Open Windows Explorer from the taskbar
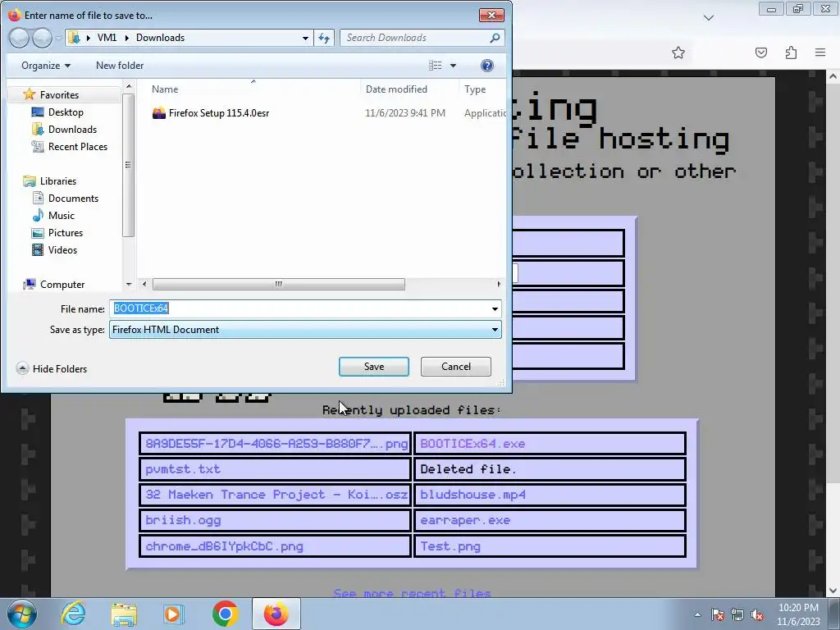The width and height of the screenshot is (840, 630). coord(124,614)
